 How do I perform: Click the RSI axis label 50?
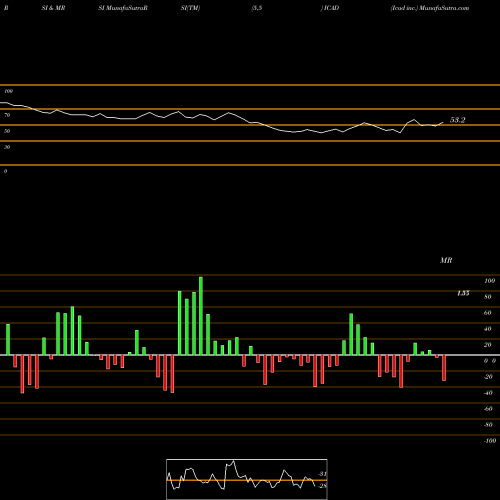(x=7, y=131)
